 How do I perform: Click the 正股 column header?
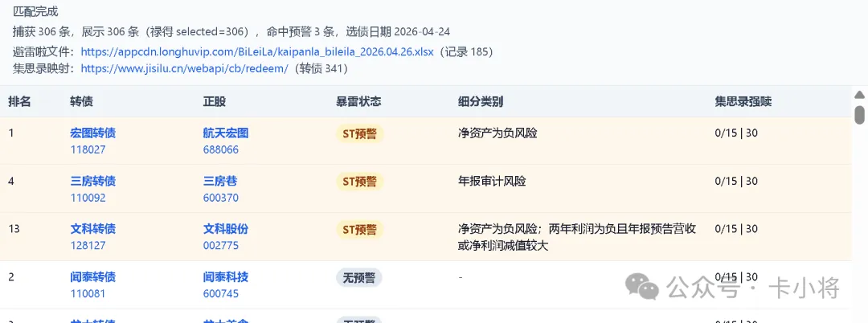click(x=215, y=102)
